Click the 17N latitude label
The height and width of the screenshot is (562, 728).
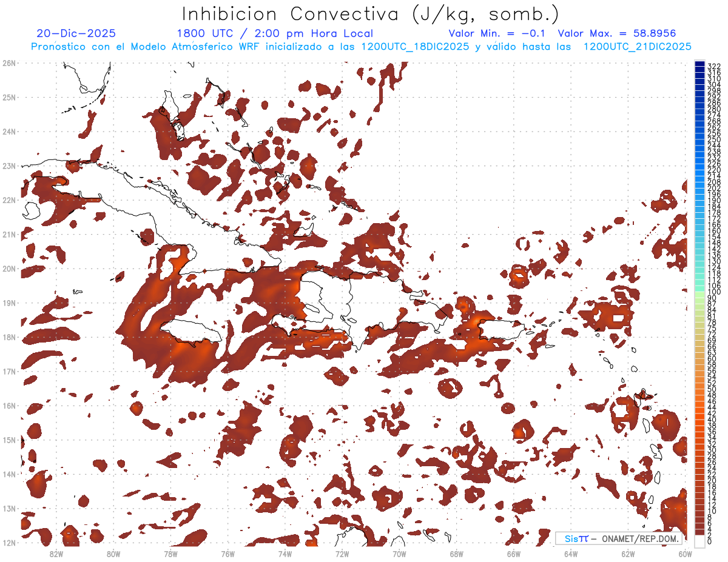pyautogui.click(x=8, y=371)
